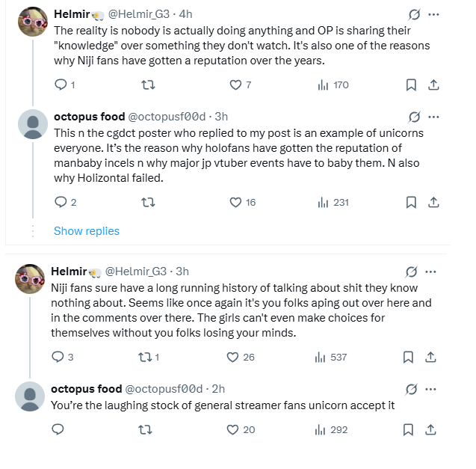Share octopus food's tweet with 231 views
The width and height of the screenshot is (476, 469).
coord(432,202)
